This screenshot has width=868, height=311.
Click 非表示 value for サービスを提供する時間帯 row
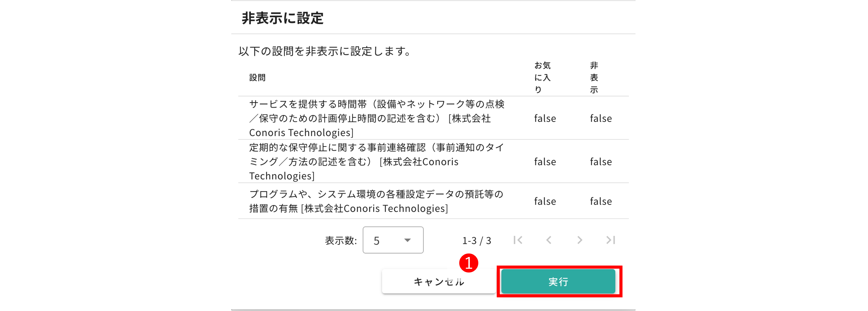[600, 118]
